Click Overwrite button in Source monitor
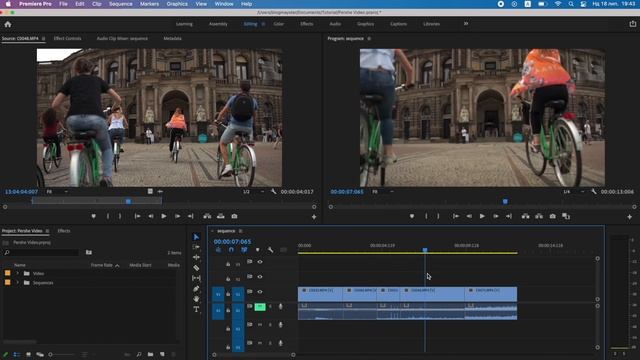 (221, 216)
